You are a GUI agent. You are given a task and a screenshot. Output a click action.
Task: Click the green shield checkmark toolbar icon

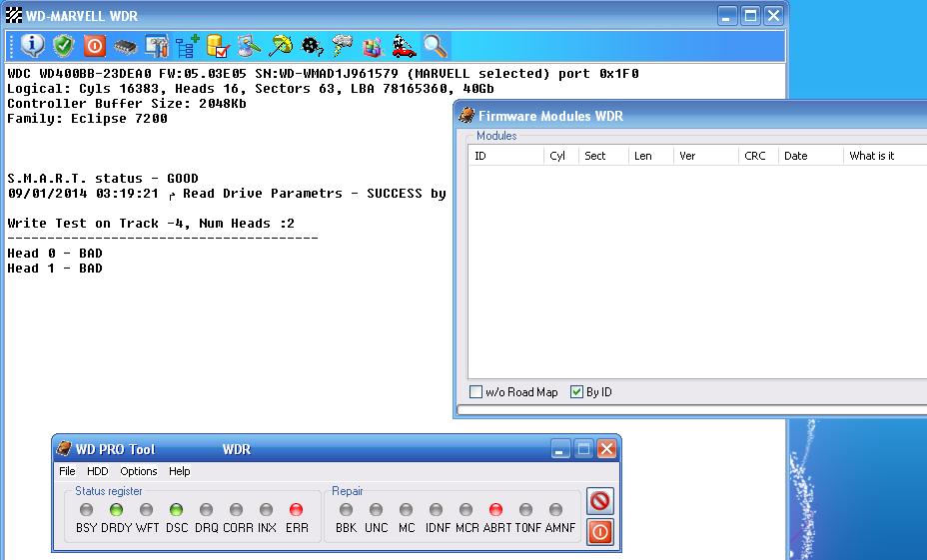tap(63, 46)
